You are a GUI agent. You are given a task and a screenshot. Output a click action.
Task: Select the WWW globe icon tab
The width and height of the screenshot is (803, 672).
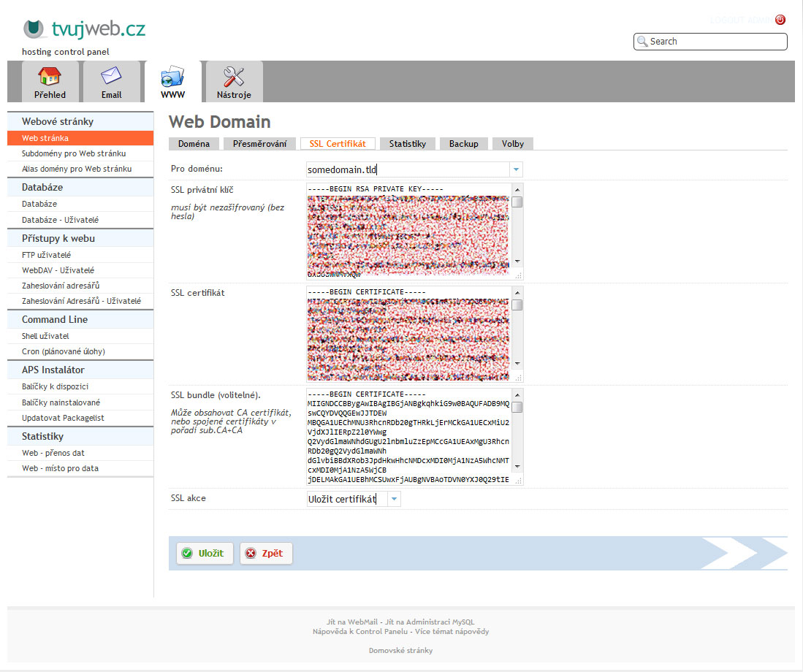[172, 82]
